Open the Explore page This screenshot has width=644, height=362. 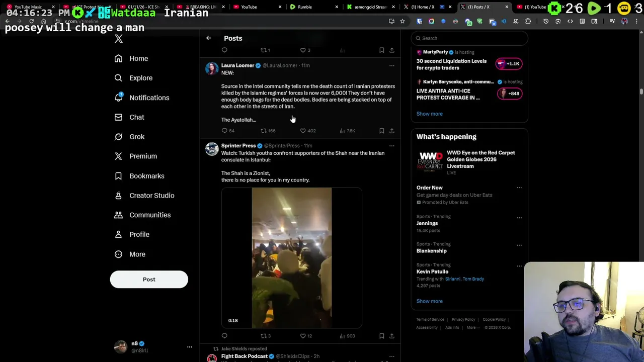(133, 78)
